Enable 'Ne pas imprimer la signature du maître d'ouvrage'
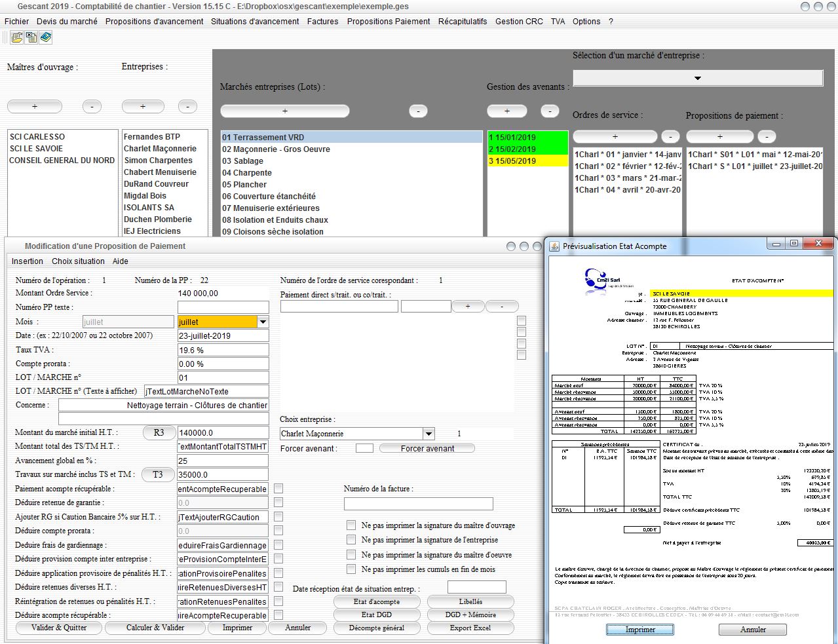Image resolution: width=838 pixels, height=644 pixels. pos(351,525)
